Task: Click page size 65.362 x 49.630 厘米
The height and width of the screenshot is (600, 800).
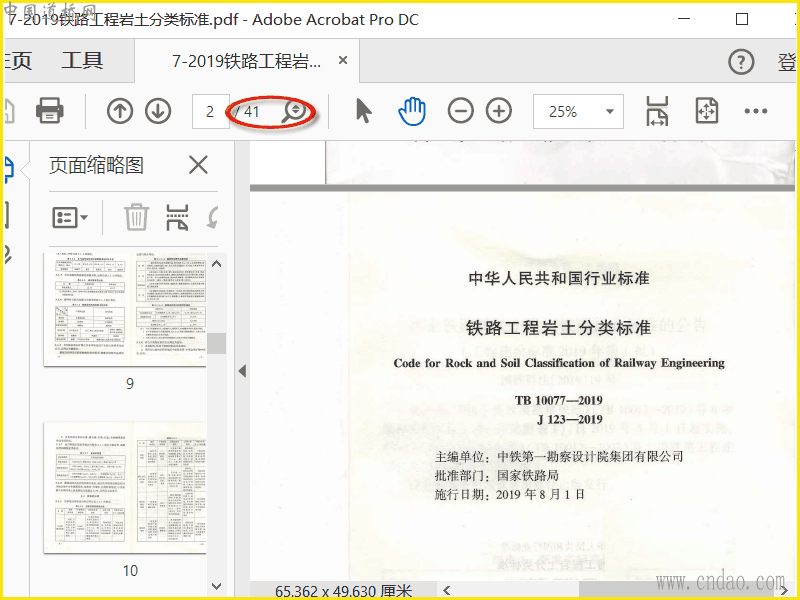Action: pos(343,591)
